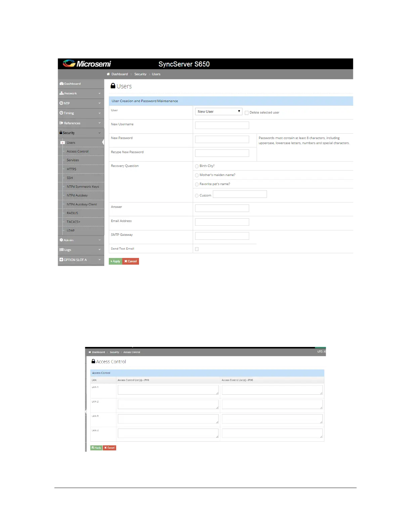The height and width of the screenshot is (532, 411).
Task: Open HTTPS in Security submenu
Action: point(72,169)
